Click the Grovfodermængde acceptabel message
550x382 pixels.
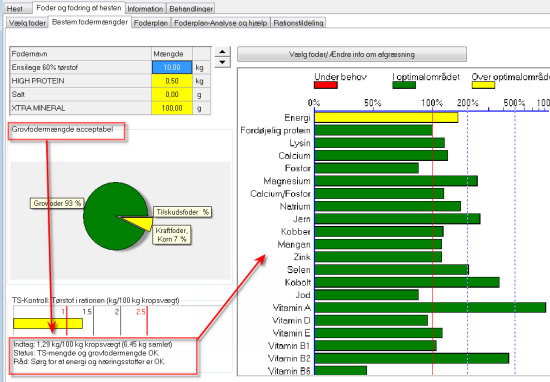(x=62, y=129)
